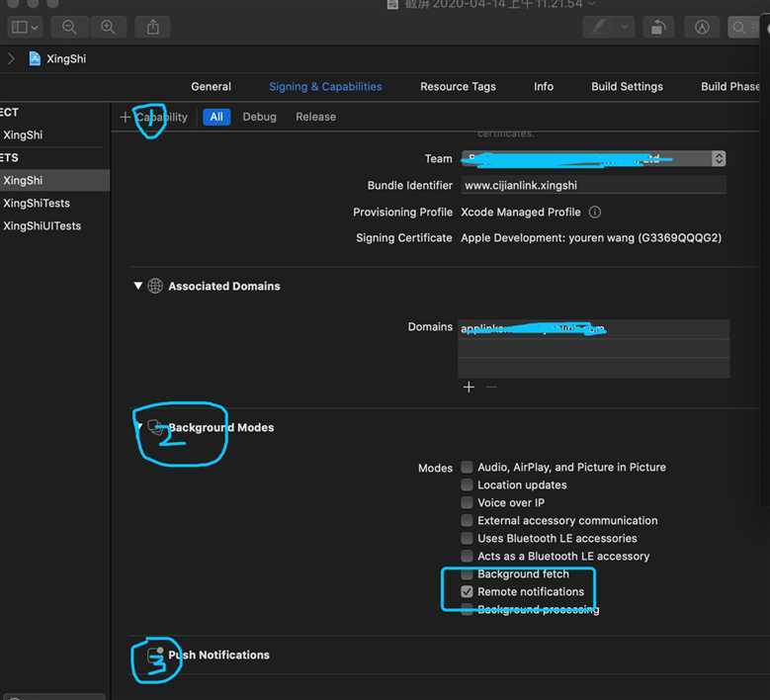Open the Build Phases tab
The width and height of the screenshot is (770, 700).
tap(730, 86)
